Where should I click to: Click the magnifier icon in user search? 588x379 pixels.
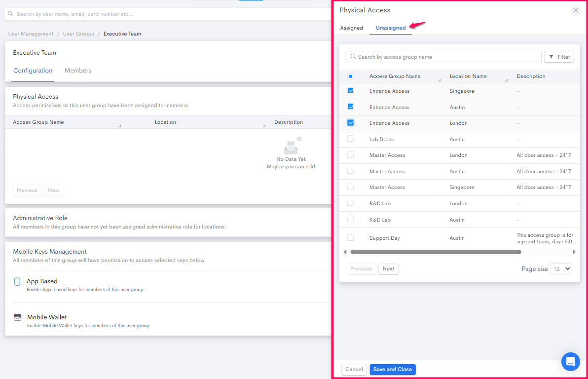coord(10,14)
